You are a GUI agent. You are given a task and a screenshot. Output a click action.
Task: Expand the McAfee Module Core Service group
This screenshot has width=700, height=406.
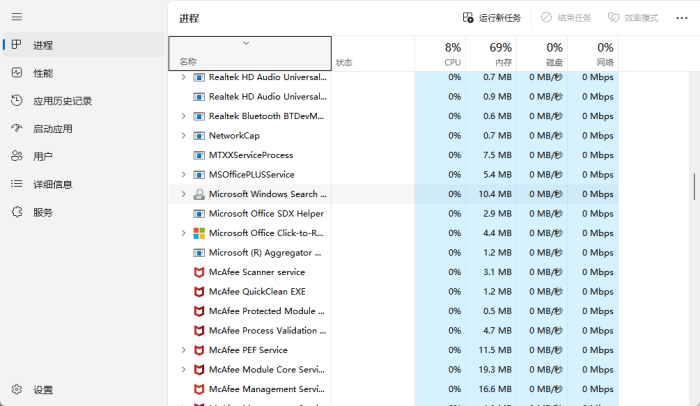coord(183,369)
